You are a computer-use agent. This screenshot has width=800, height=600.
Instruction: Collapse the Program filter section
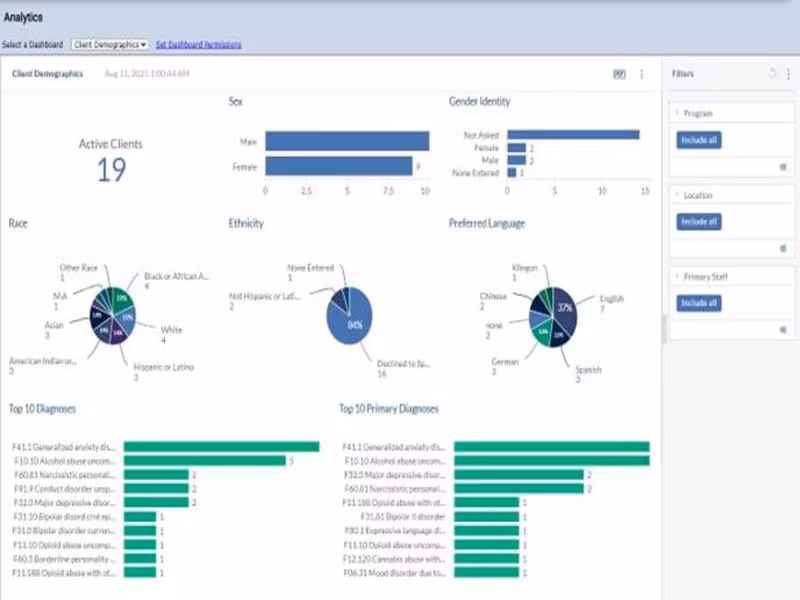click(x=678, y=113)
